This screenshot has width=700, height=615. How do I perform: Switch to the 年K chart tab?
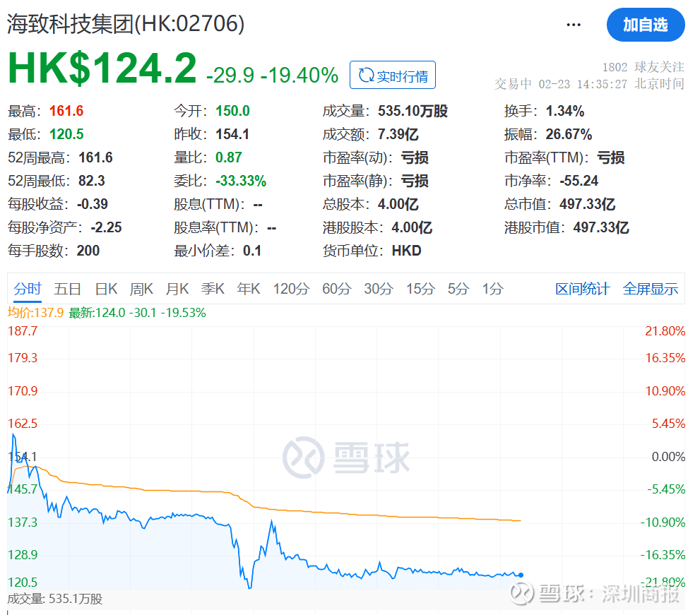249,289
